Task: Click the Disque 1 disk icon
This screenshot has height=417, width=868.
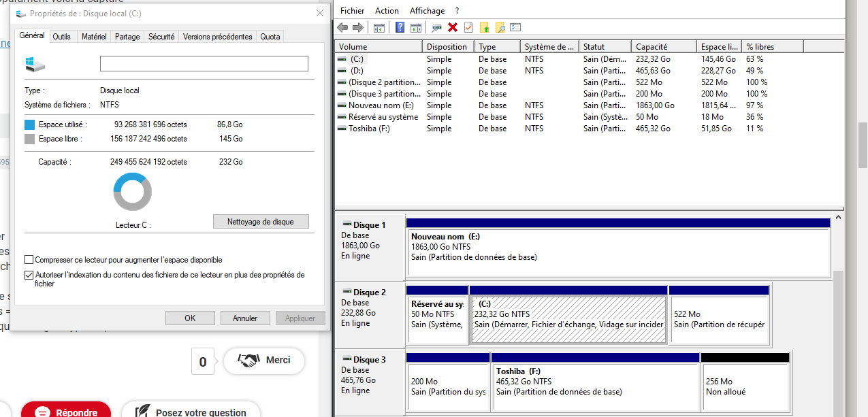Action: [x=347, y=224]
